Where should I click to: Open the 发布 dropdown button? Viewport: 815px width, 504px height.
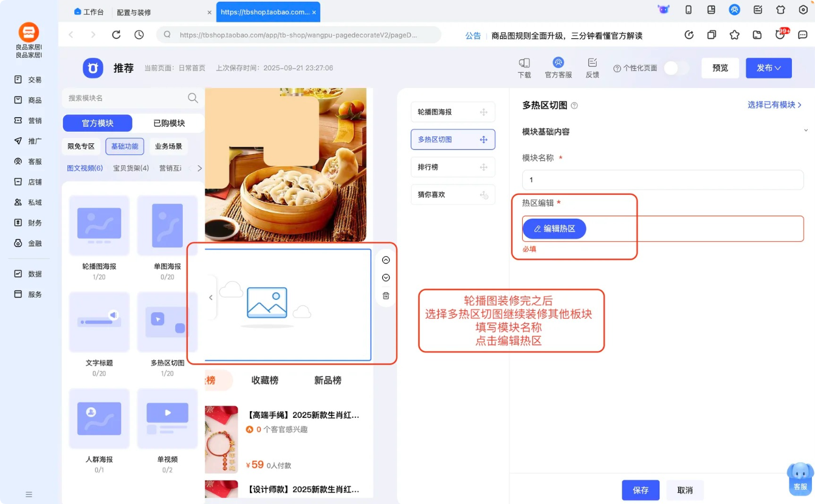tap(769, 68)
